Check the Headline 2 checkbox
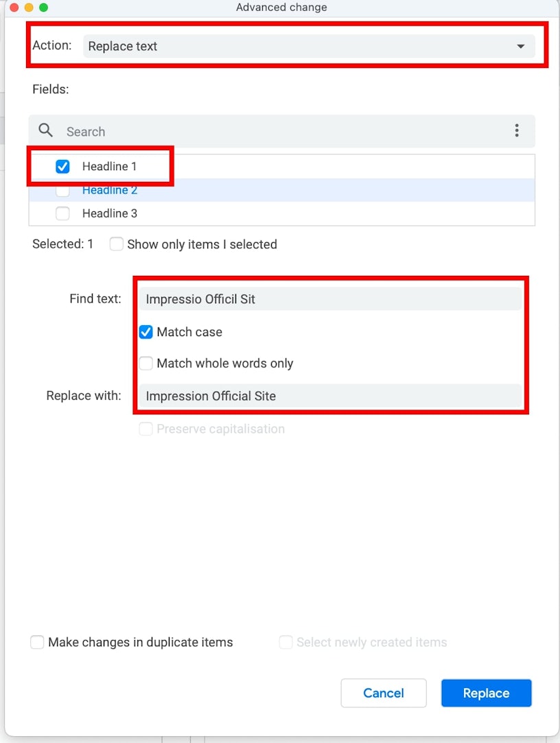Screen dimensions: 560x743 tap(62, 190)
